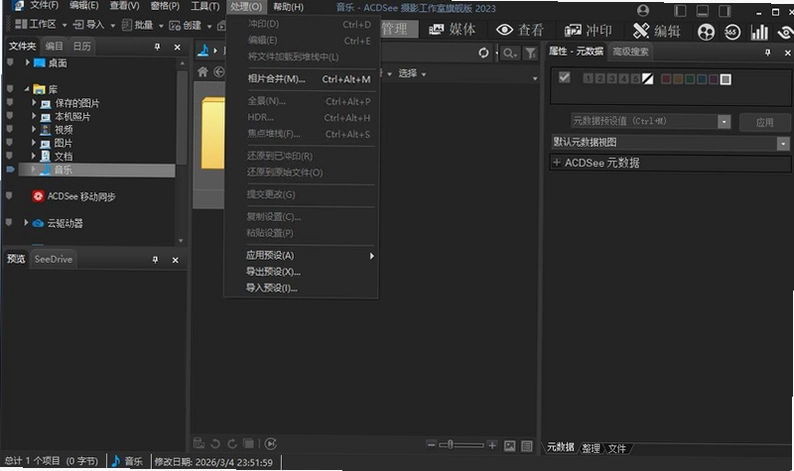The image size is (794, 471).
Task: Go to home folder icon
Action: pos(203,72)
